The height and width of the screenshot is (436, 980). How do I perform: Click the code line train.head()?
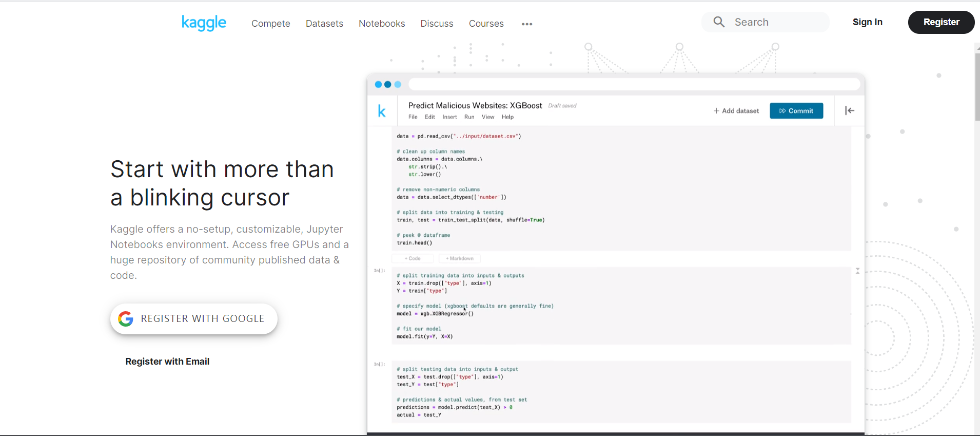coord(415,243)
